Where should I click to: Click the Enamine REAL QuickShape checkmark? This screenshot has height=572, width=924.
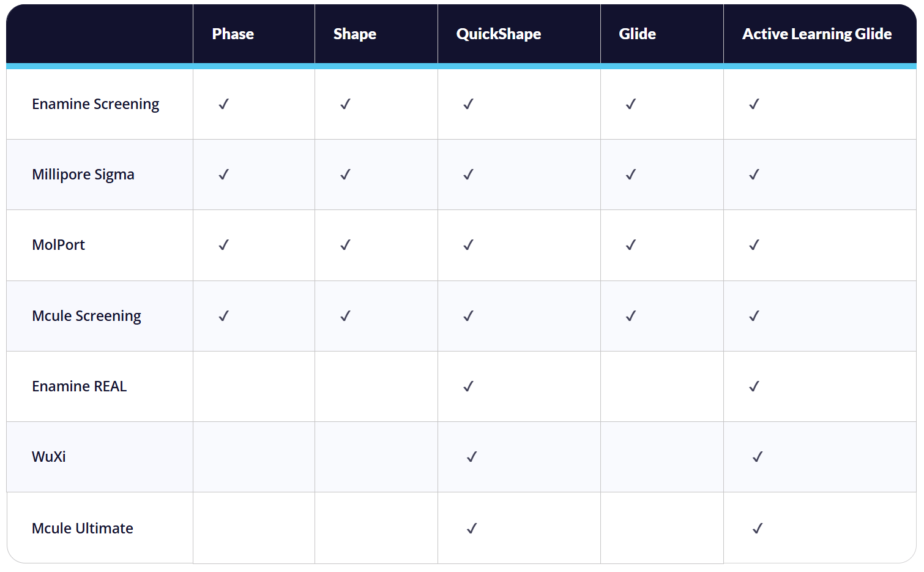coord(469,386)
